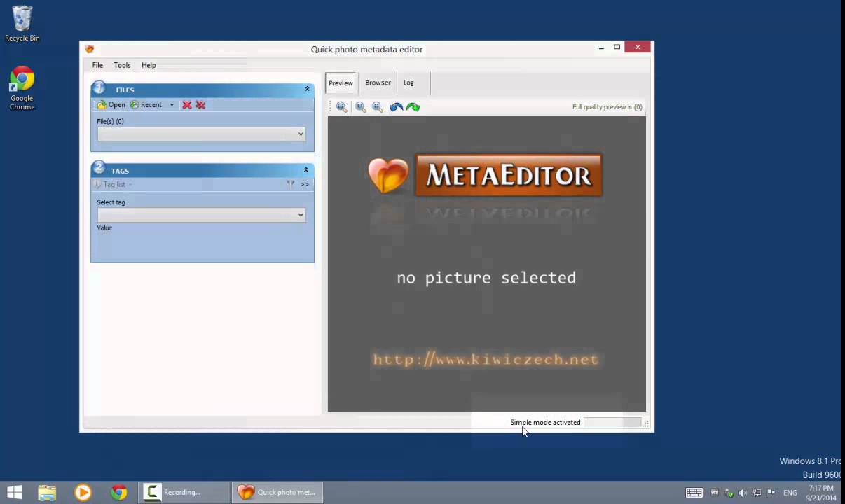Click the volume speaker tray icon
Image resolution: width=845 pixels, height=504 pixels.
coord(743,493)
